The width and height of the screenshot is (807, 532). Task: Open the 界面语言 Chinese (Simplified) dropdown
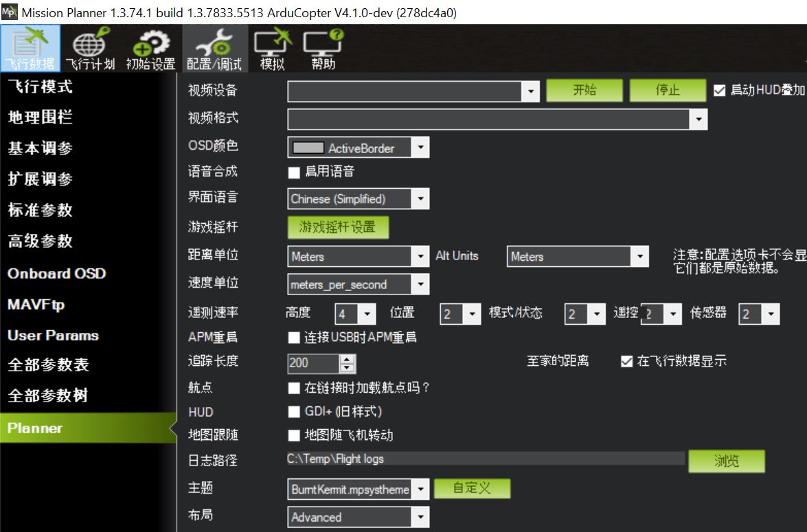(420, 198)
